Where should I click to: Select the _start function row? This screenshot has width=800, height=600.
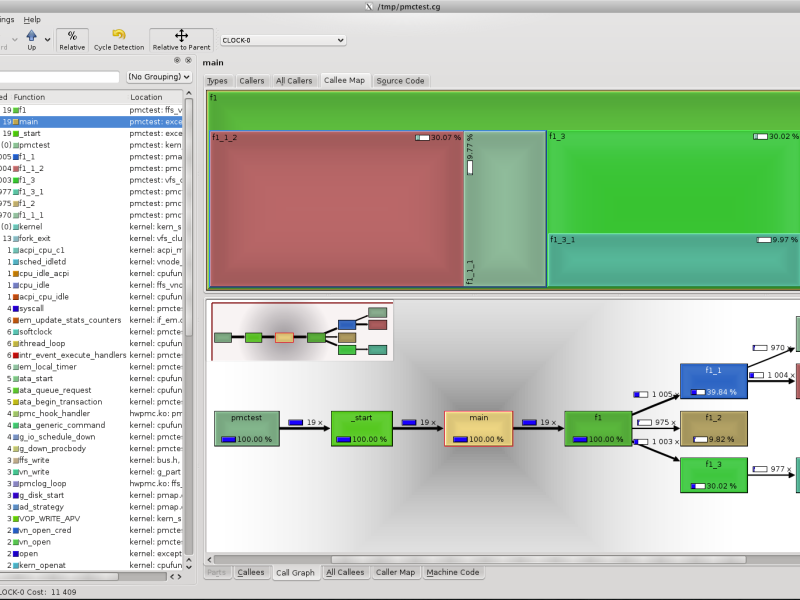click(91, 133)
